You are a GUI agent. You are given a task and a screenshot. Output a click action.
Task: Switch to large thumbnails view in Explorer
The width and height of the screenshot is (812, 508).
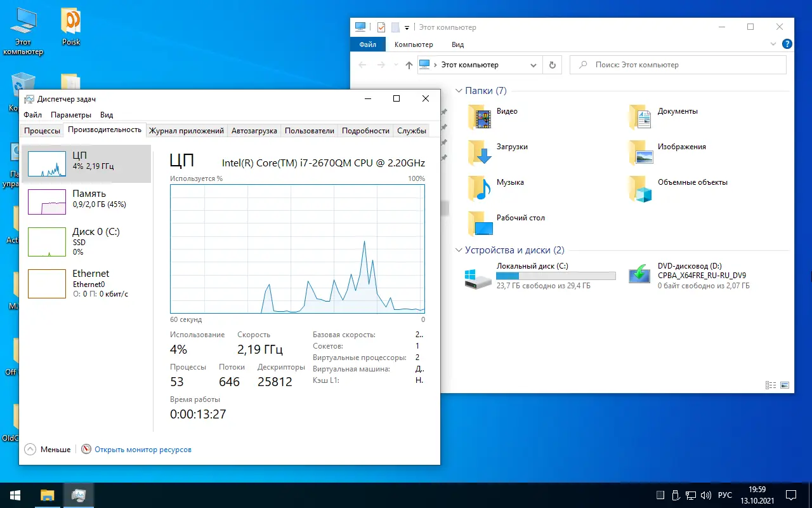point(785,385)
